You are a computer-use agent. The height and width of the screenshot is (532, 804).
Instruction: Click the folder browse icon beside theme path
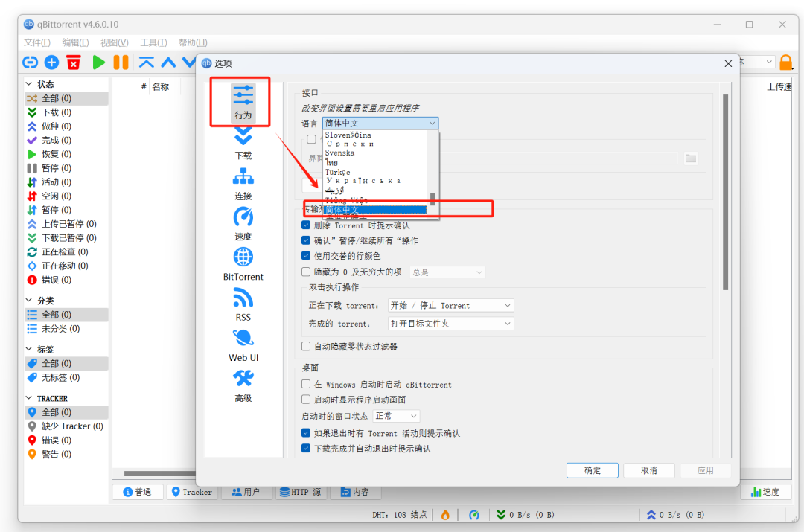tap(691, 158)
